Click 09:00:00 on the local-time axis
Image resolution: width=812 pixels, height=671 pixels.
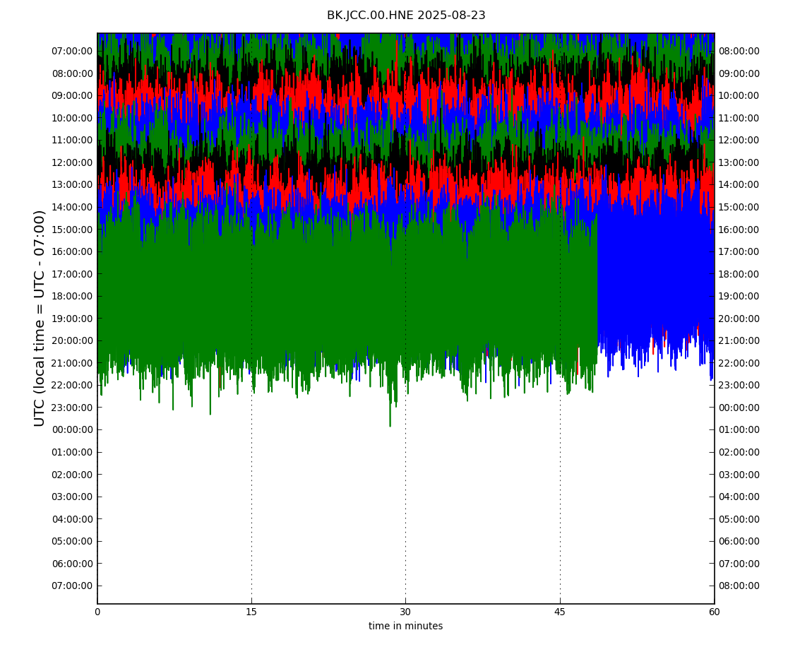click(x=739, y=73)
